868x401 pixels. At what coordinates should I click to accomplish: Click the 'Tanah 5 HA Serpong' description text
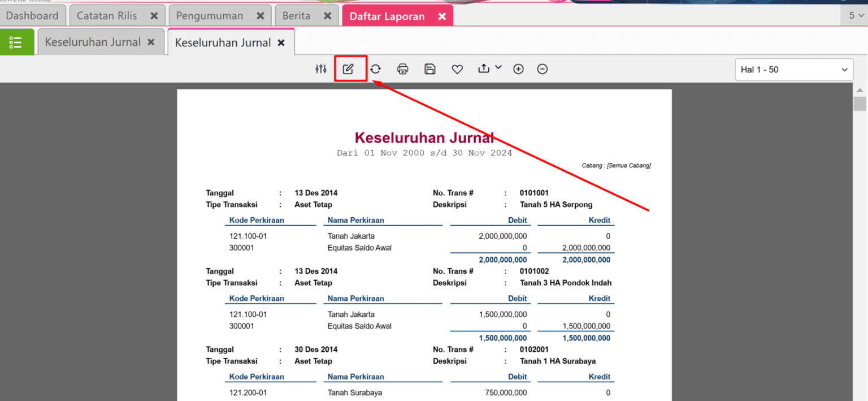tap(556, 204)
